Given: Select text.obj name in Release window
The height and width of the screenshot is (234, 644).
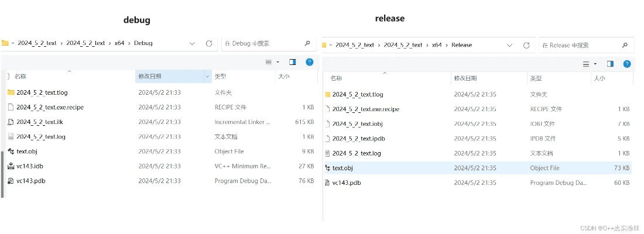Looking at the screenshot, I should click(342, 168).
